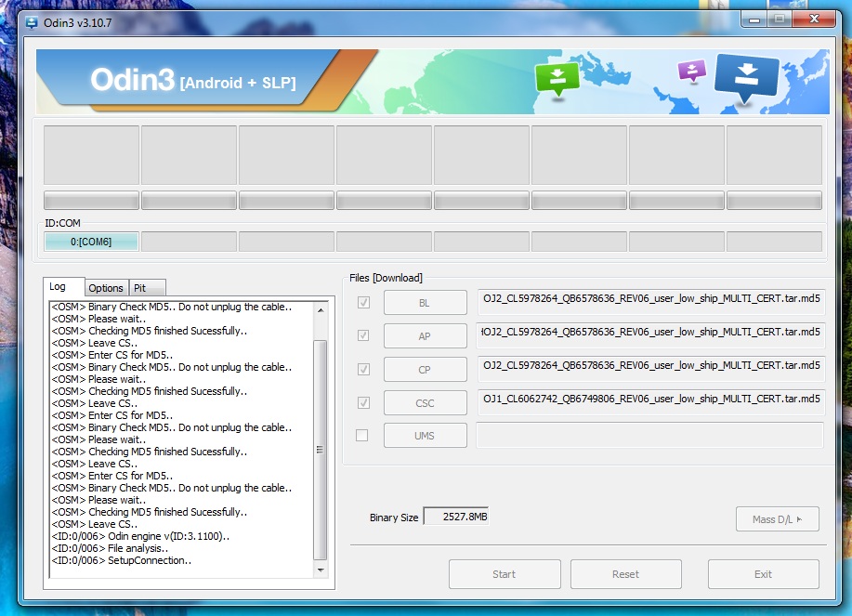This screenshot has height=616, width=852.
Task: Click the 'Files [Download]' group label
Action: pyautogui.click(x=386, y=278)
